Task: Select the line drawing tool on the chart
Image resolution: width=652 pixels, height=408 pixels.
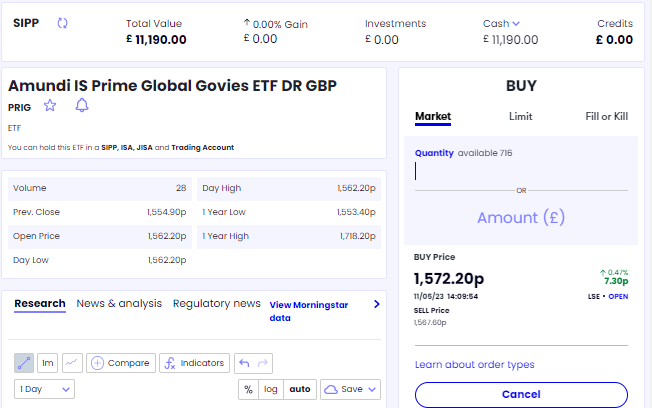Action: 24,363
